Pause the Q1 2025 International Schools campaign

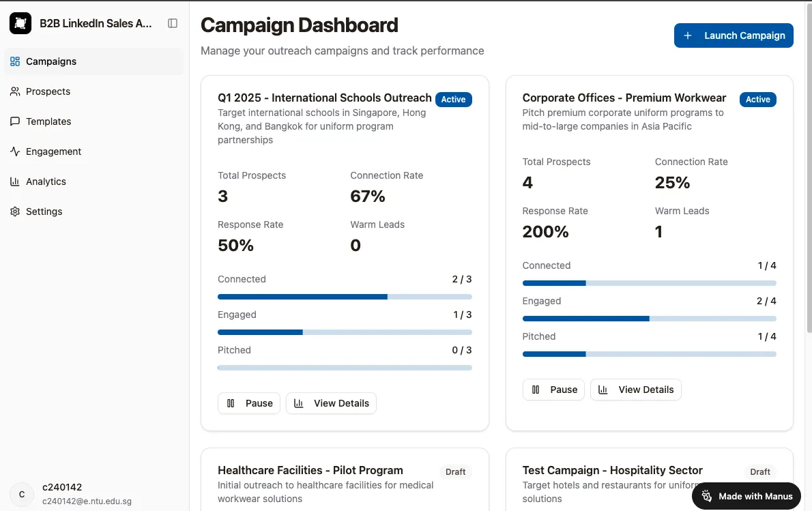pyautogui.click(x=249, y=403)
